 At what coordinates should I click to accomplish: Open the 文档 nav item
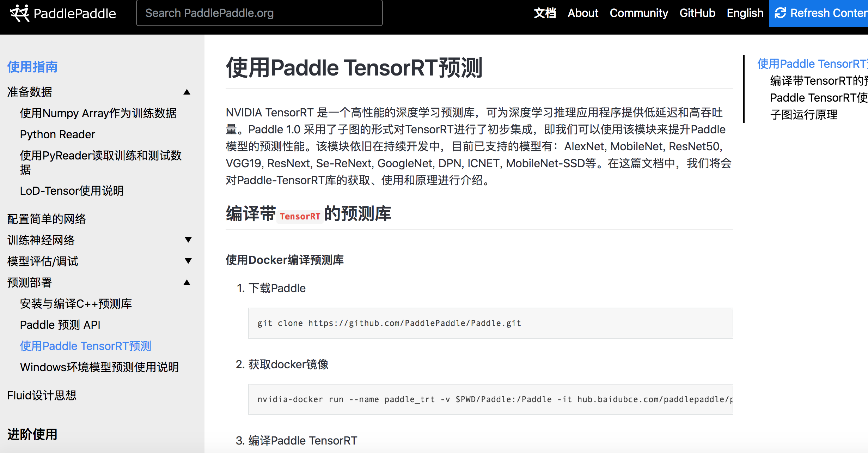[x=545, y=13]
